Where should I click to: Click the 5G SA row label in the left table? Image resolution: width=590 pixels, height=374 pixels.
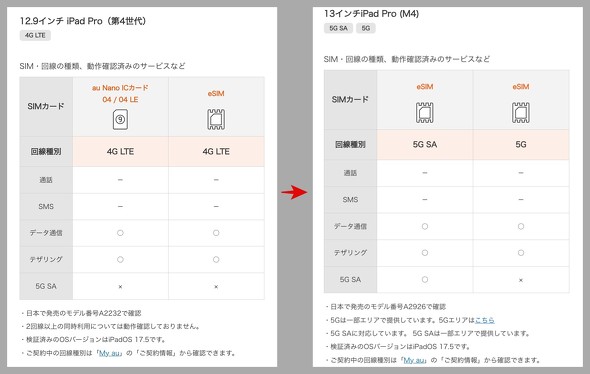point(46,286)
